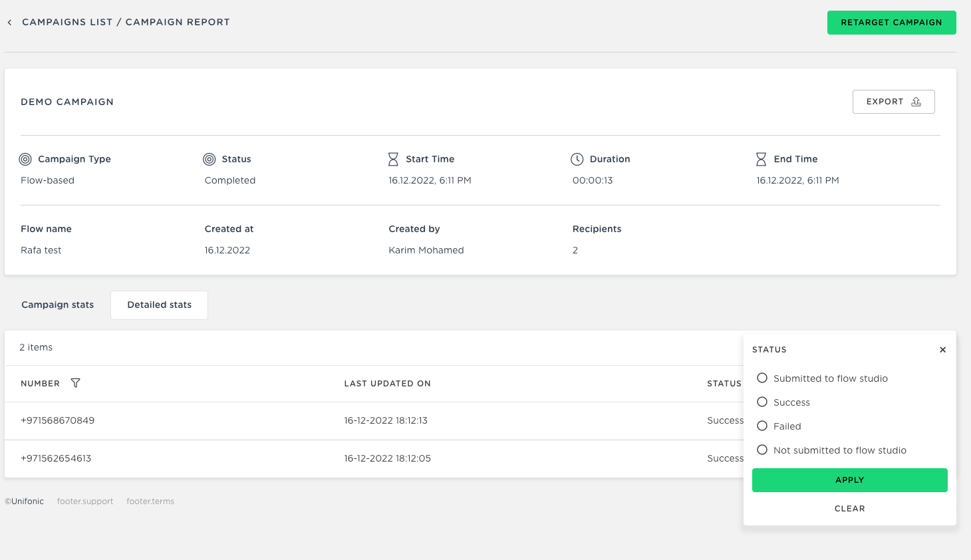Open the Detailed stats tab
The height and width of the screenshot is (560, 971).
click(x=160, y=305)
